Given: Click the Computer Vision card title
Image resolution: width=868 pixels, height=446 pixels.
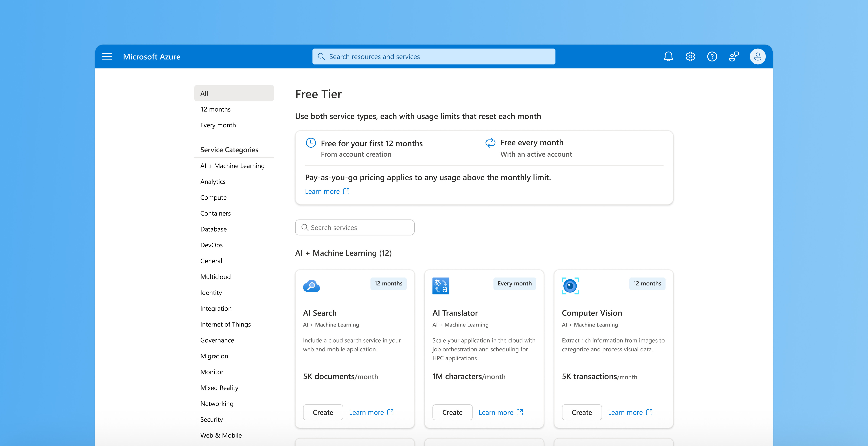Looking at the screenshot, I should point(592,313).
